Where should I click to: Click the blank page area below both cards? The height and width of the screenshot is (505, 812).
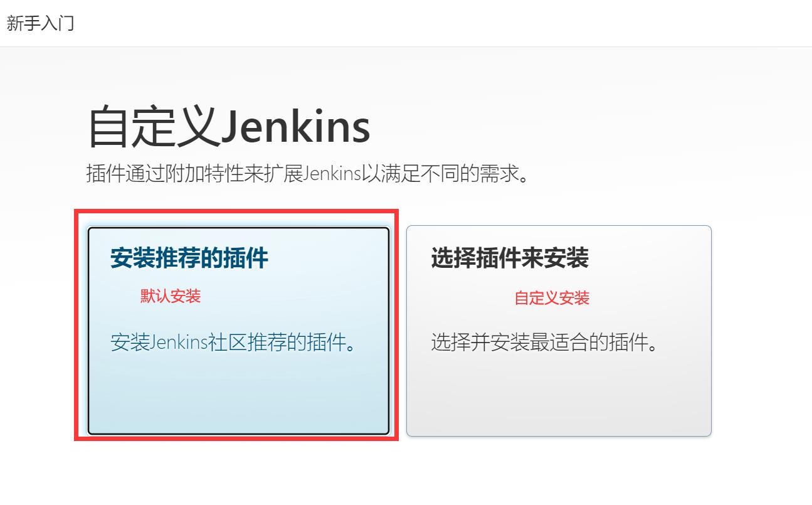coord(401,474)
